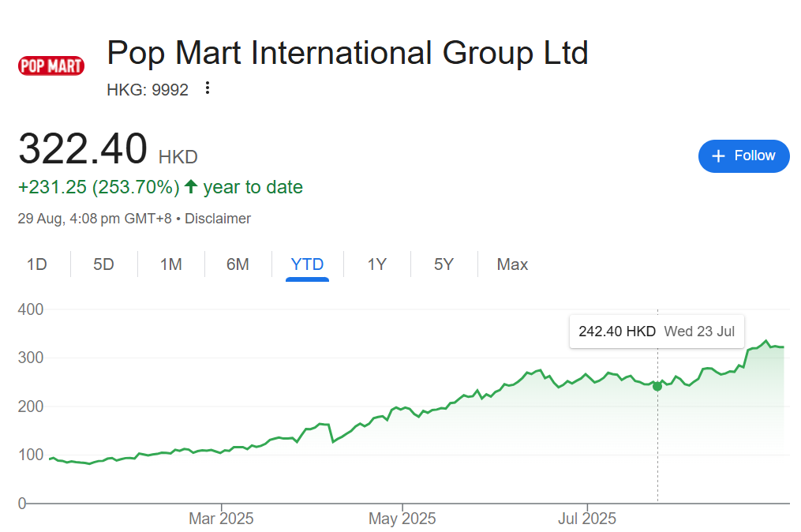Switch to the 1D range tab
The image size is (801, 532).
tap(37, 264)
